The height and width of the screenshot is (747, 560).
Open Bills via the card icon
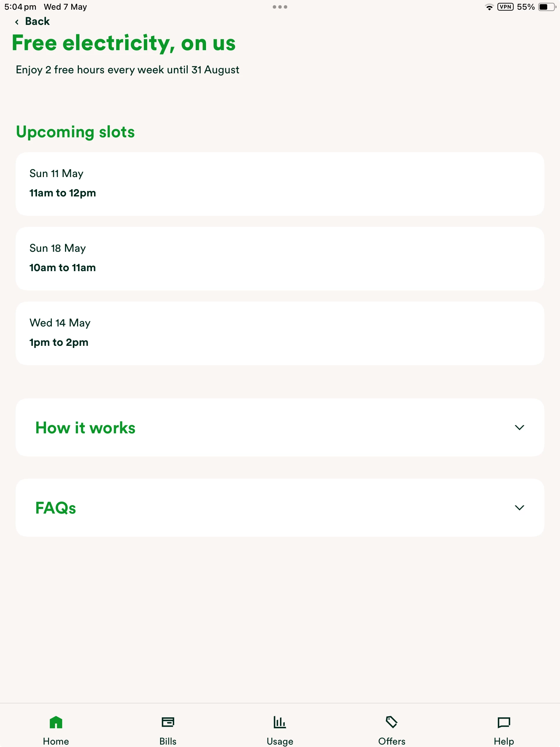[168, 722]
